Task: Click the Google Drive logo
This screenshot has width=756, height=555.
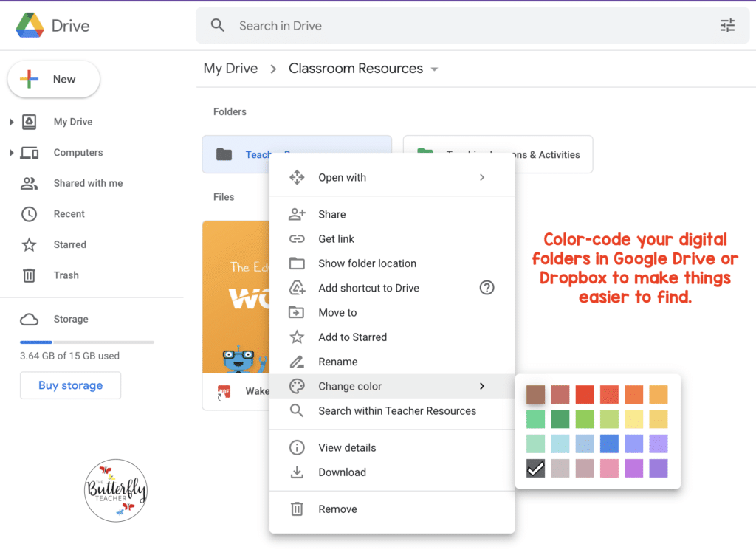Action: point(30,26)
